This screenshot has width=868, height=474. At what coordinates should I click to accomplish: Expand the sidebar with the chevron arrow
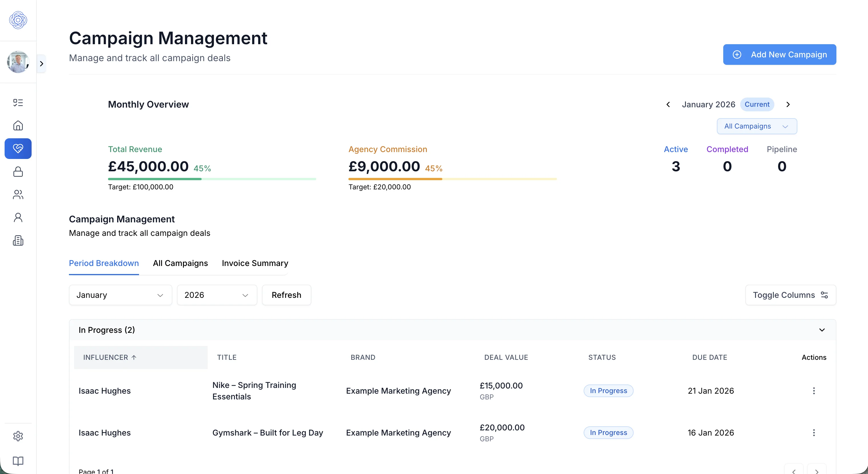pos(42,63)
